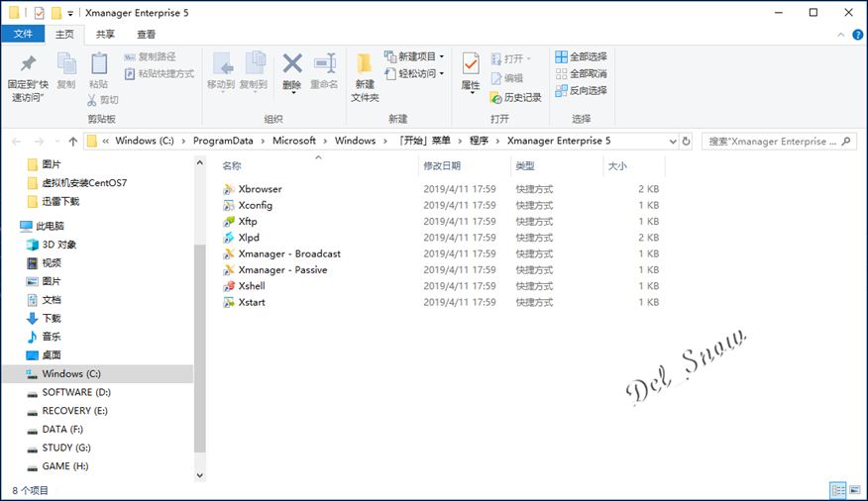
Task: Open the Easy access dropdown
Action: click(414, 73)
